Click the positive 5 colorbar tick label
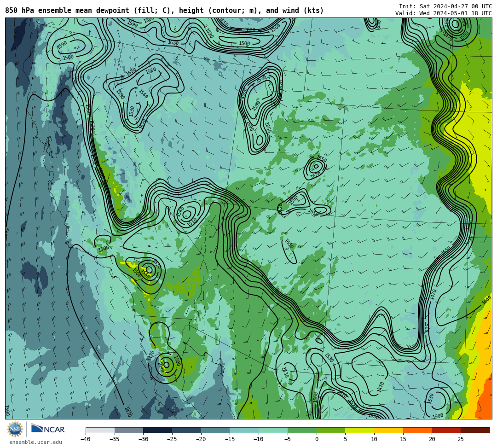This screenshot has height=448, width=497. pyautogui.click(x=346, y=439)
